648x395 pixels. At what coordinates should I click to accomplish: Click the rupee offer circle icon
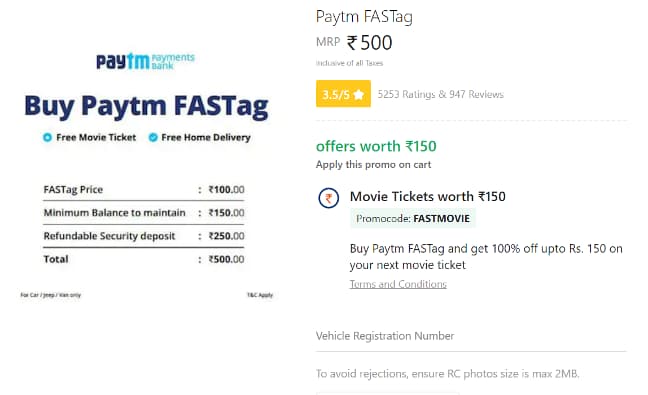click(x=329, y=198)
